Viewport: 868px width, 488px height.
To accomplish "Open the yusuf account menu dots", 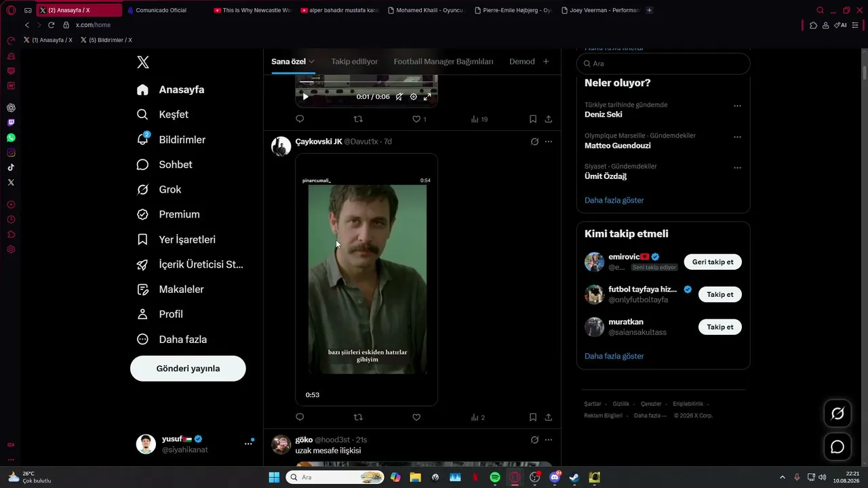I will click(248, 444).
